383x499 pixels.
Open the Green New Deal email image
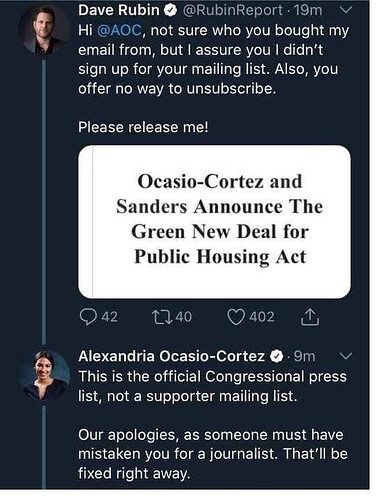pyautogui.click(x=214, y=221)
